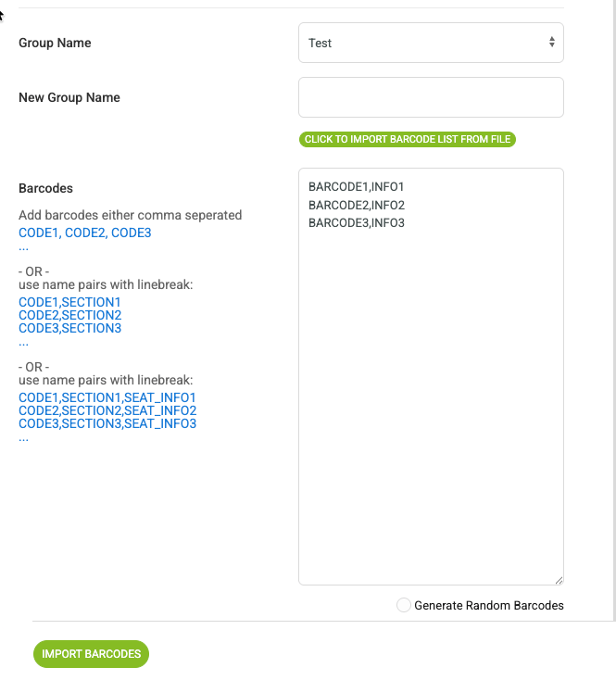
Task: Click the CODE1,SECTION1 example line
Action: click(x=69, y=302)
